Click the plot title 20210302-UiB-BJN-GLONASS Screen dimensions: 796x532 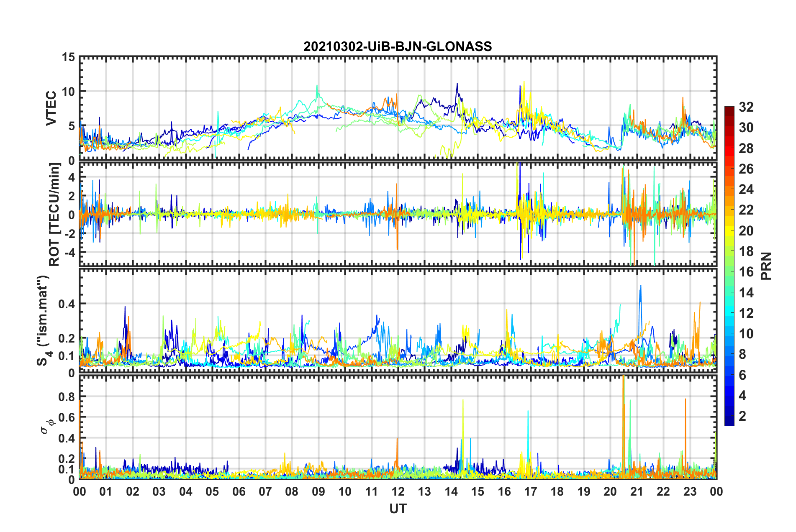(398, 46)
